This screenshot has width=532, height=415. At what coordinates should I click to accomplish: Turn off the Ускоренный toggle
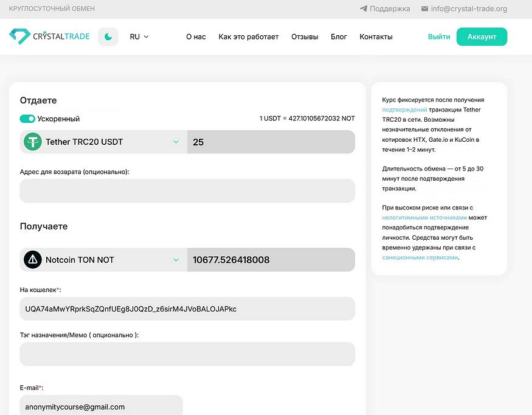point(27,119)
